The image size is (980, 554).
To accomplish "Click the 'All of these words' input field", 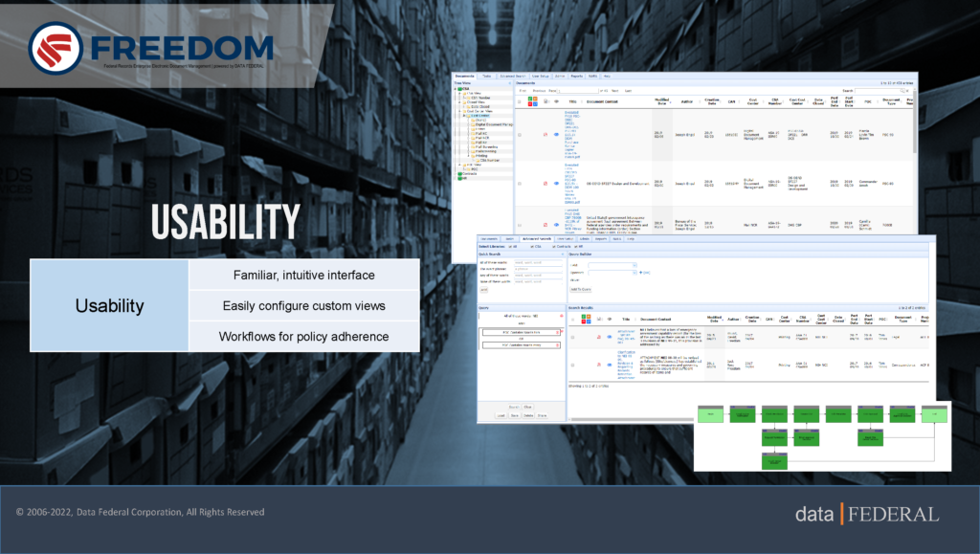I will tap(538, 262).
